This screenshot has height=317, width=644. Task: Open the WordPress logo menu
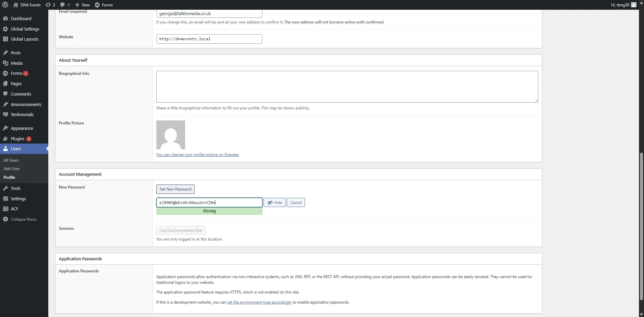tap(5, 5)
